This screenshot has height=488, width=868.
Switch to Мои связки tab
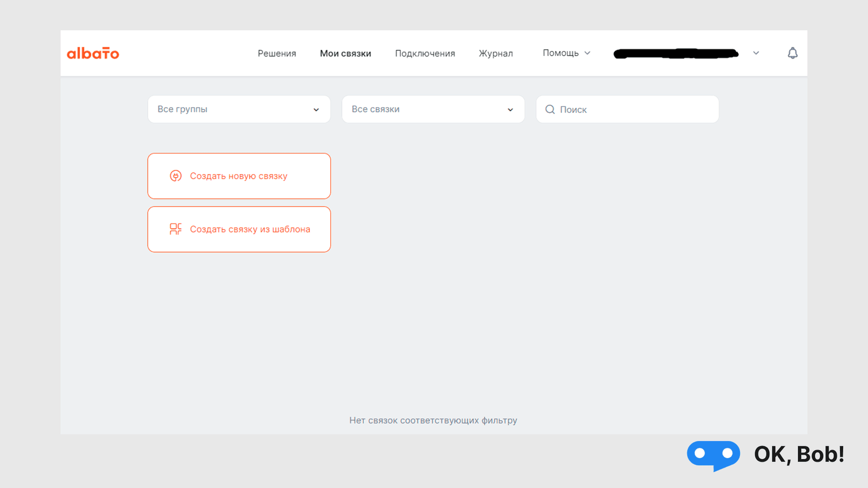pyautogui.click(x=345, y=53)
